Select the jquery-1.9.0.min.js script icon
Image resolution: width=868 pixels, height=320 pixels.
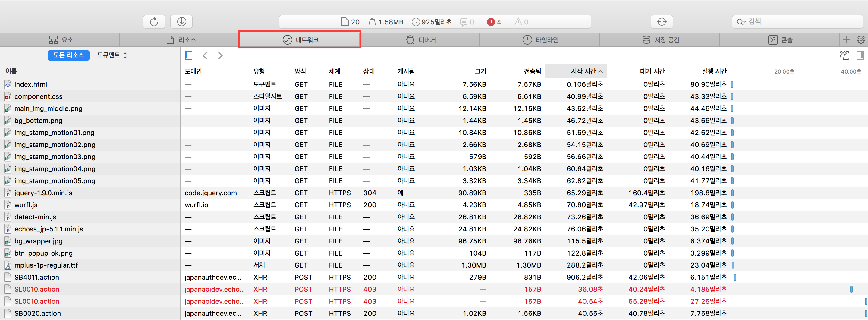[x=8, y=193]
